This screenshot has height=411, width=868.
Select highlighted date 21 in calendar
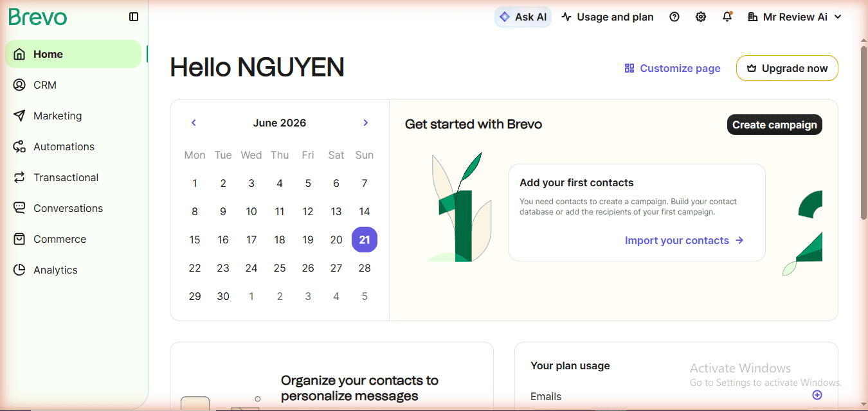pyautogui.click(x=365, y=240)
